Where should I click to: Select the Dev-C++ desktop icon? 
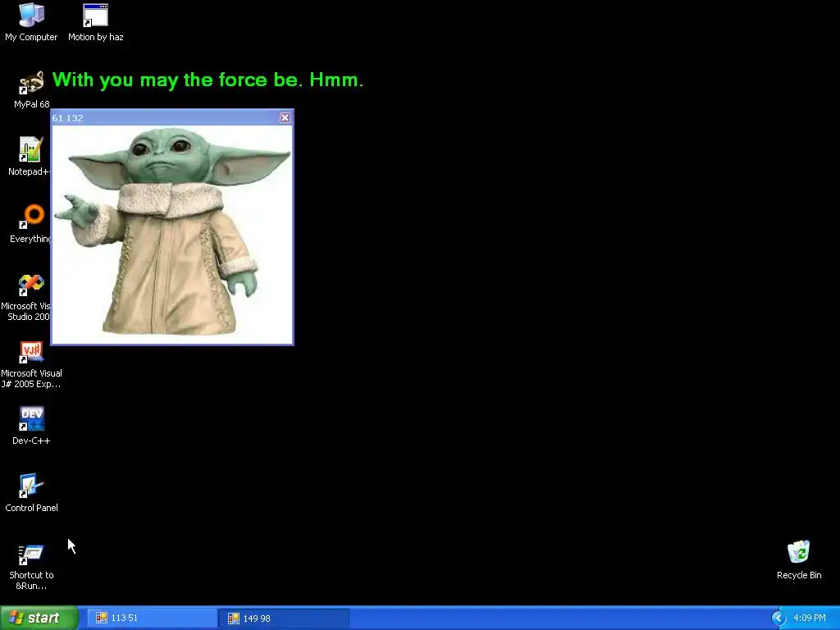[31, 419]
